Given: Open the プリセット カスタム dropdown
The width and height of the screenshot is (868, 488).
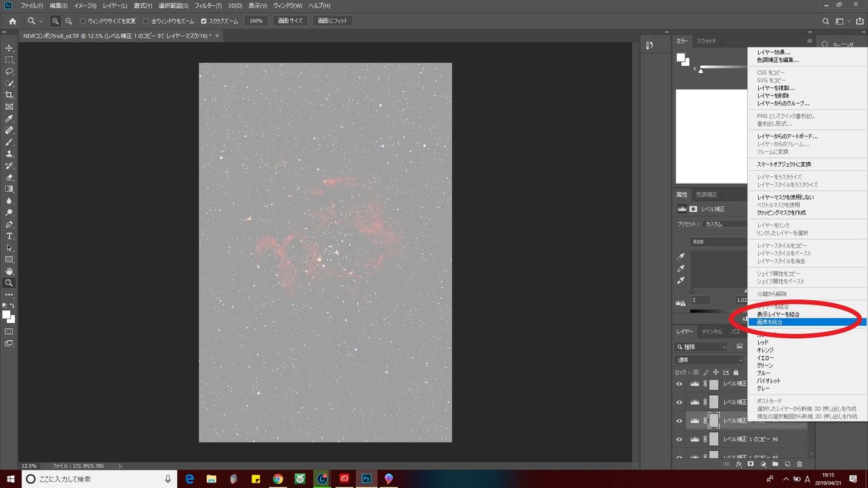Looking at the screenshot, I should coord(725,224).
